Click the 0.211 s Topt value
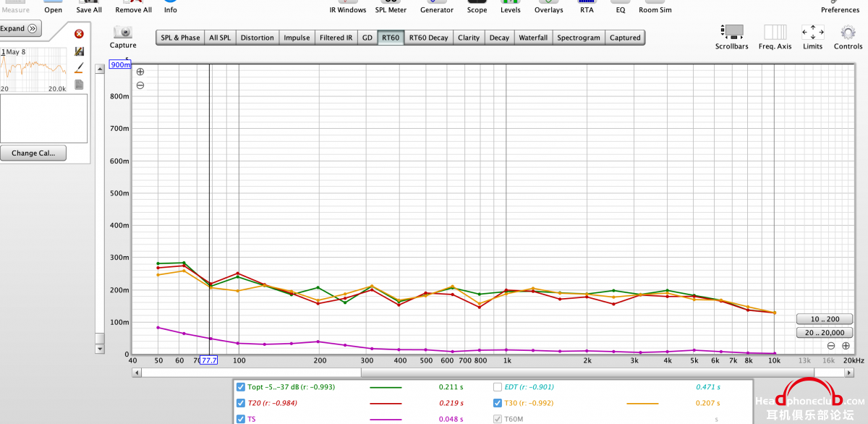This screenshot has height=424, width=868. pos(451,387)
